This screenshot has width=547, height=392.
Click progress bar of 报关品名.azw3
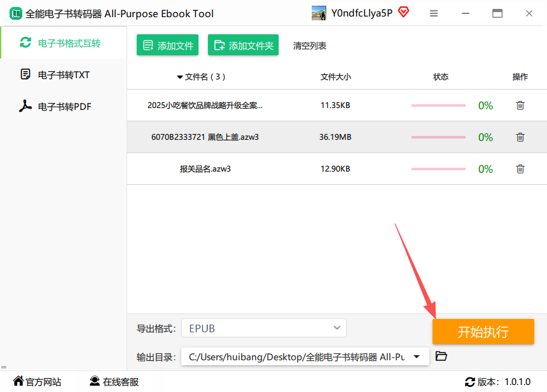tap(438, 169)
